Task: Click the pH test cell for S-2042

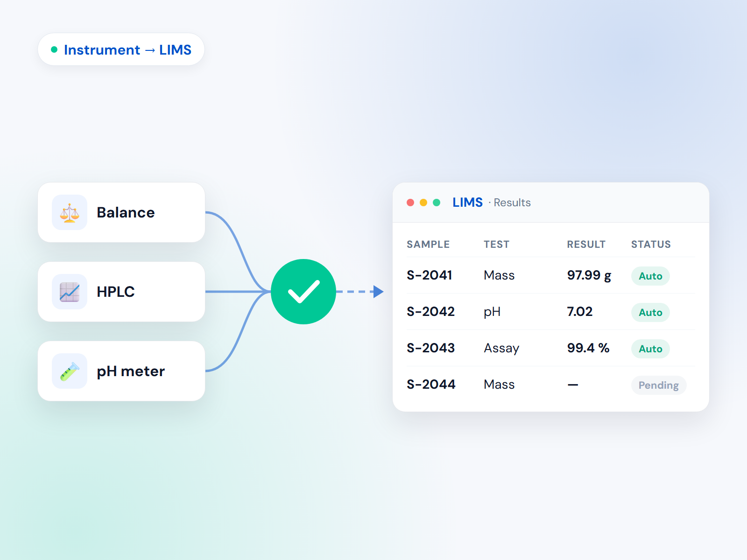Action: [492, 312]
